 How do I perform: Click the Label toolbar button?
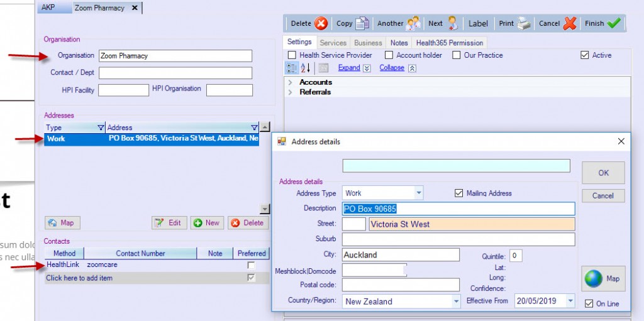pyautogui.click(x=478, y=23)
